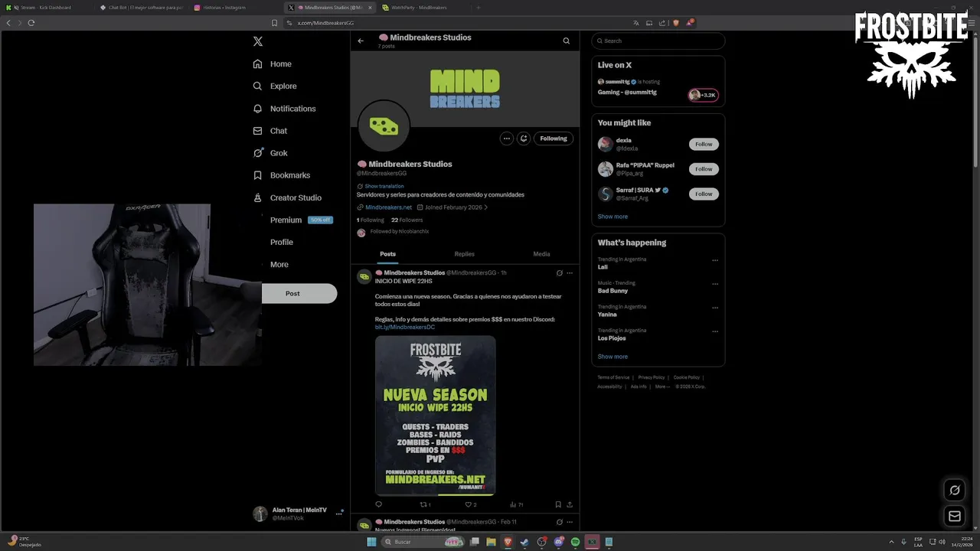980x551 pixels.
Task: Click the X search input field
Action: point(658,41)
